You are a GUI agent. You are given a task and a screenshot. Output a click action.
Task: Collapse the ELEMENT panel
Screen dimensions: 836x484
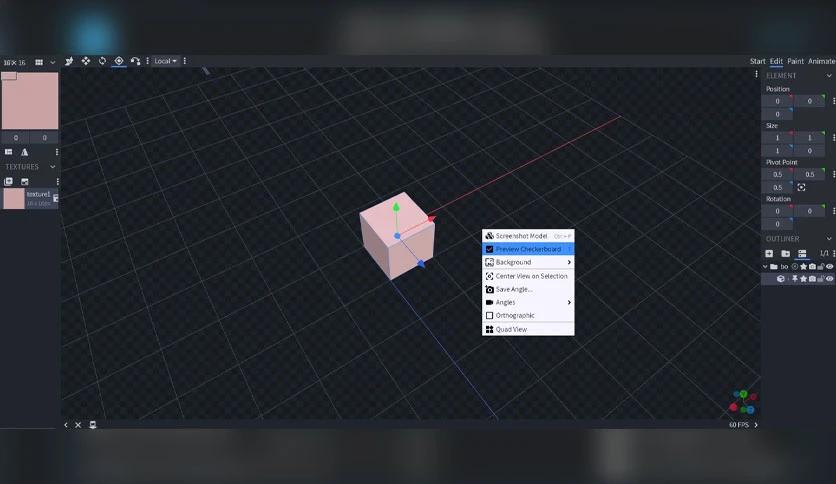(829, 76)
